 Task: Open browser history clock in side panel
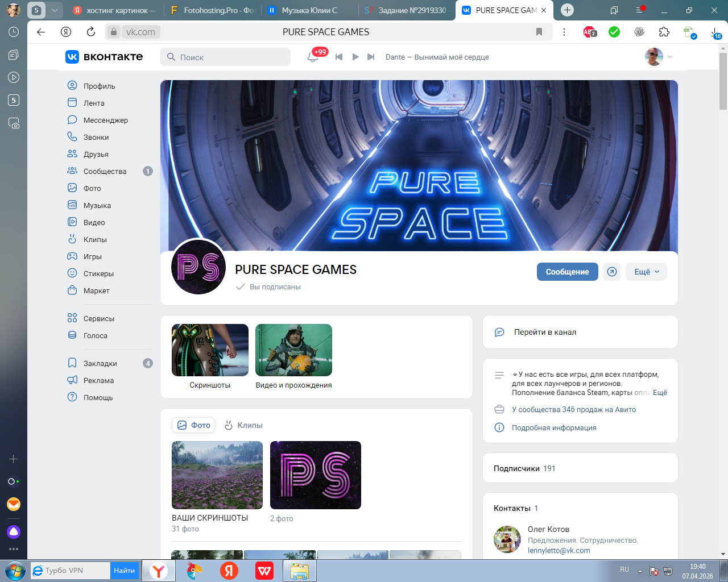(14, 32)
